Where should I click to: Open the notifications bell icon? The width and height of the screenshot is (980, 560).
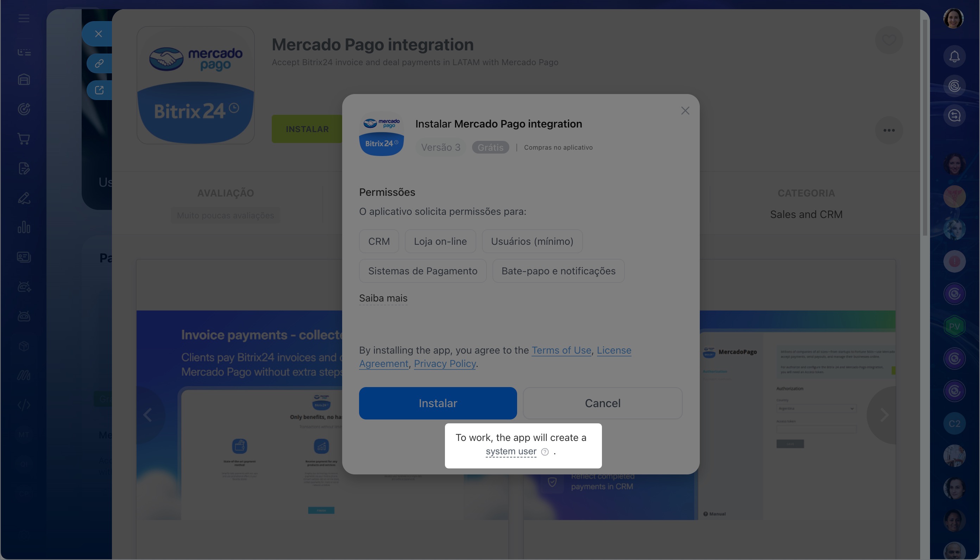pyautogui.click(x=954, y=57)
